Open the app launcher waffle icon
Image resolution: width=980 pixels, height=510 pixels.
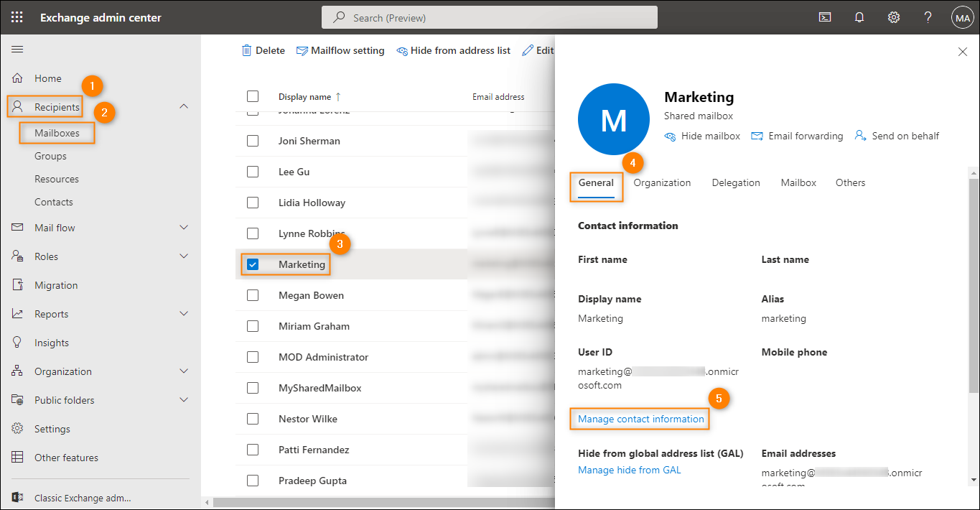click(x=17, y=17)
